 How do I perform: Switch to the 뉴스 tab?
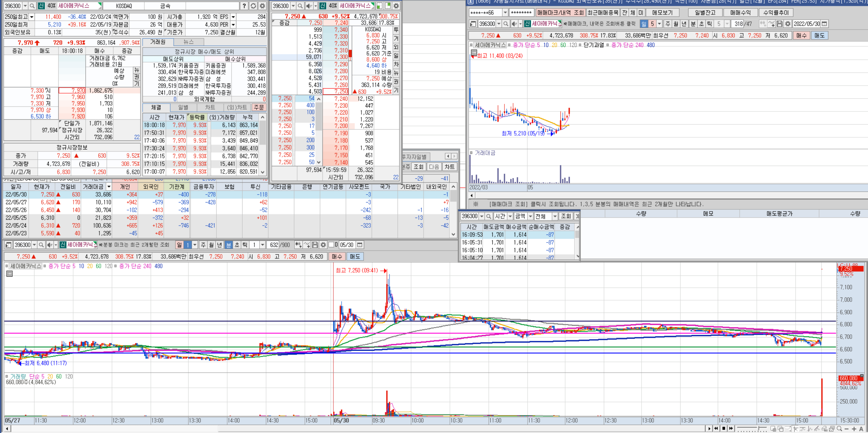(x=189, y=42)
